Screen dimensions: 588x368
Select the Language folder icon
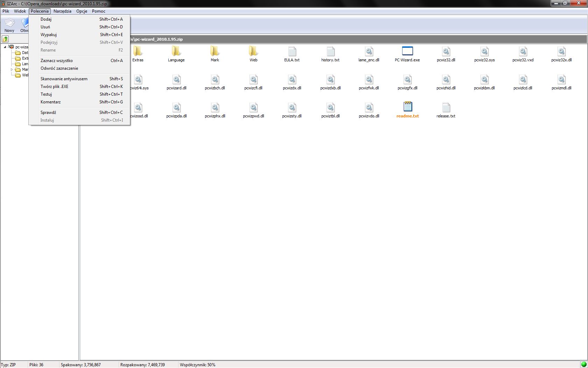click(x=176, y=51)
